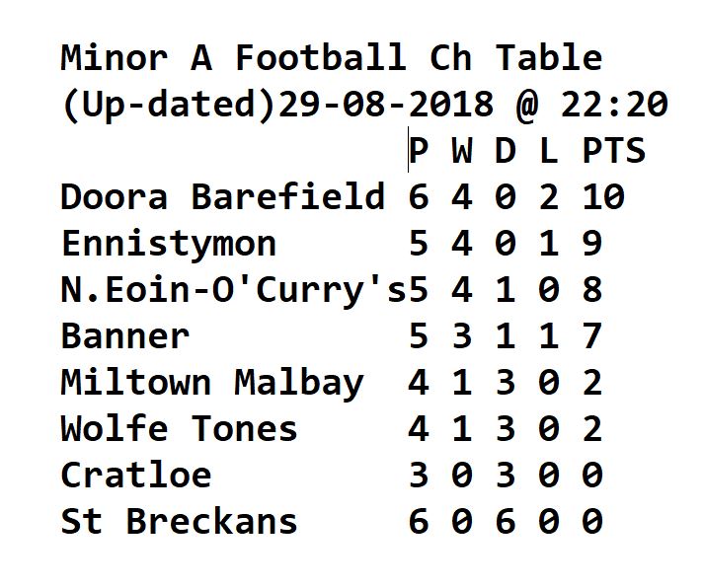Click the Cratloe team name
This screenshot has height=588, width=703.
pos(136,475)
